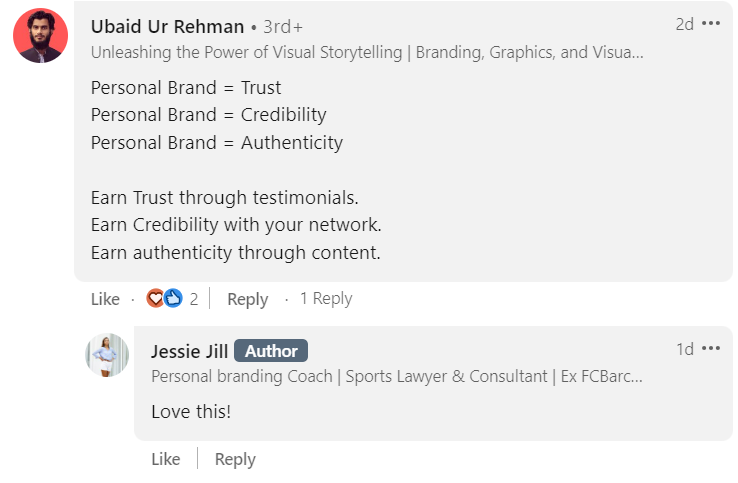Expand the "1 Reply" thread link
The image size is (738, 483).
pos(326,298)
